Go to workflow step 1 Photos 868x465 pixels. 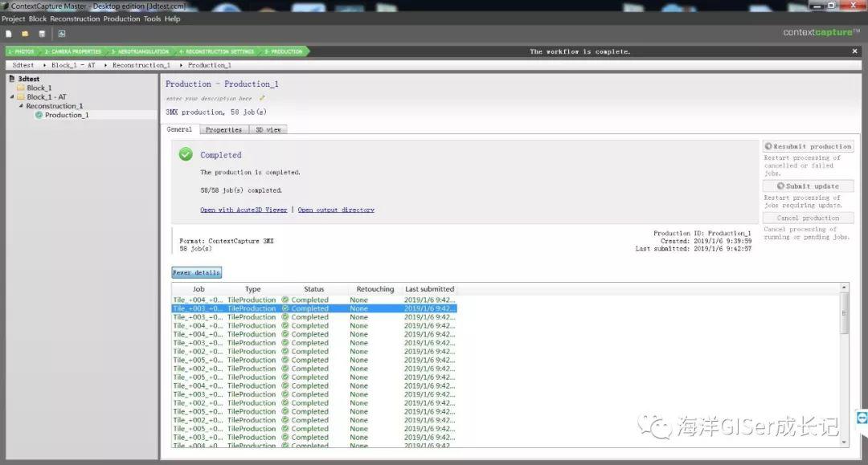point(21,51)
